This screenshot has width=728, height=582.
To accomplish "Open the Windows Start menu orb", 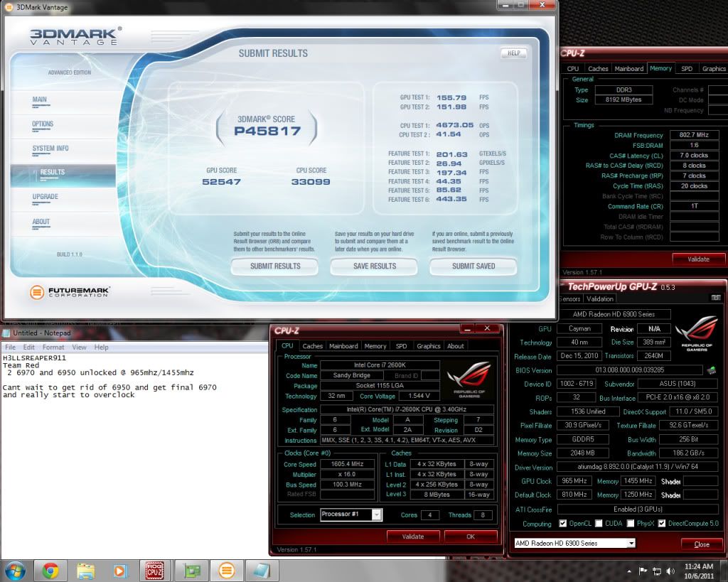I will click(14, 571).
